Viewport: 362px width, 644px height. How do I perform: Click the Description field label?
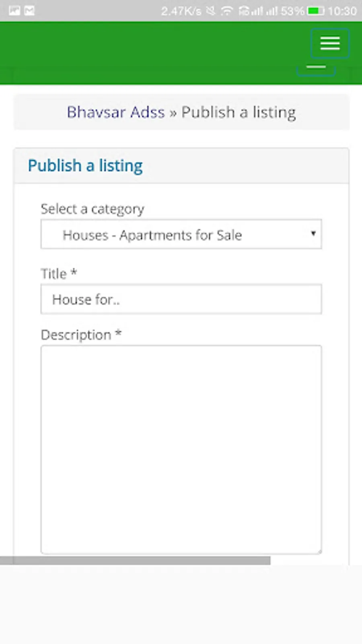pyautogui.click(x=76, y=335)
